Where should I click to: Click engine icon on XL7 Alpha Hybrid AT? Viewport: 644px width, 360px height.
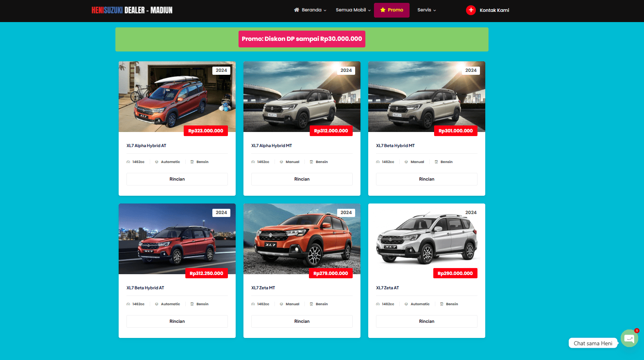tap(128, 162)
